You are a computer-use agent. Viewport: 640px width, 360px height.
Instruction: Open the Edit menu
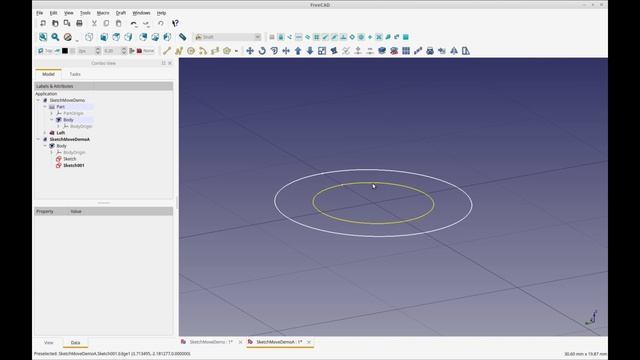coord(53,13)
